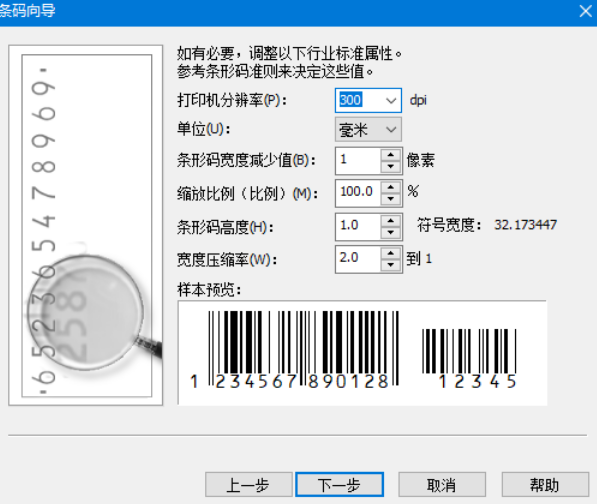This screenshot has height=504, width=597.
Task: Click the bar width reduction input field
Action: point(358,161)
